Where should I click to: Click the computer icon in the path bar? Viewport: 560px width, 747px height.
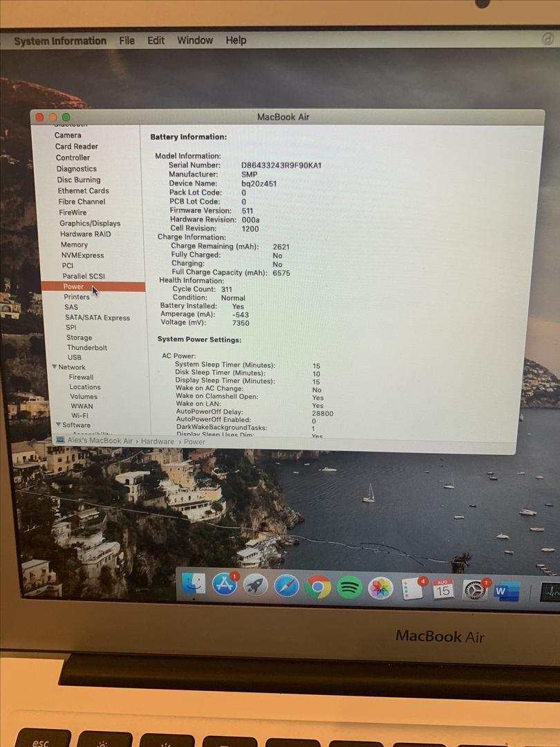tap(60, 440)
